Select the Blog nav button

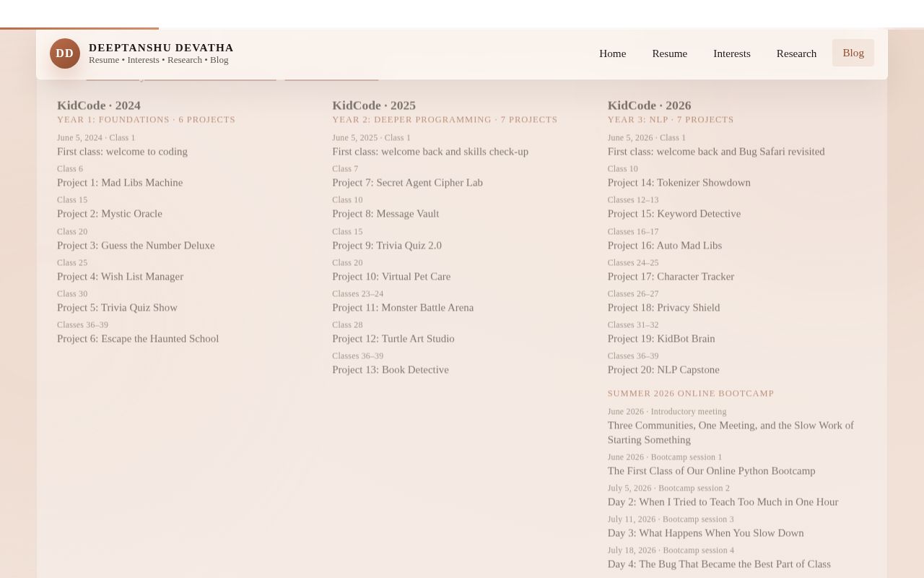(853, 53)
